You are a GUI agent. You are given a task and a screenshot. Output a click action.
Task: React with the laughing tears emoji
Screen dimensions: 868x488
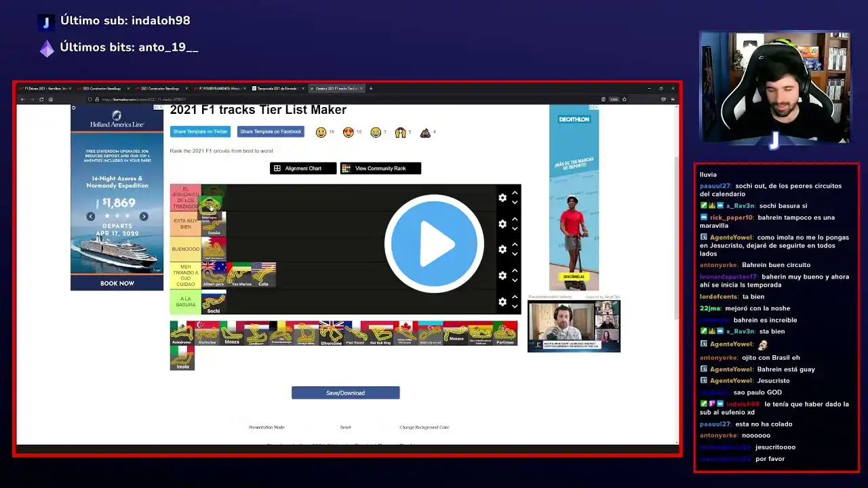click(x=376, y=132)
